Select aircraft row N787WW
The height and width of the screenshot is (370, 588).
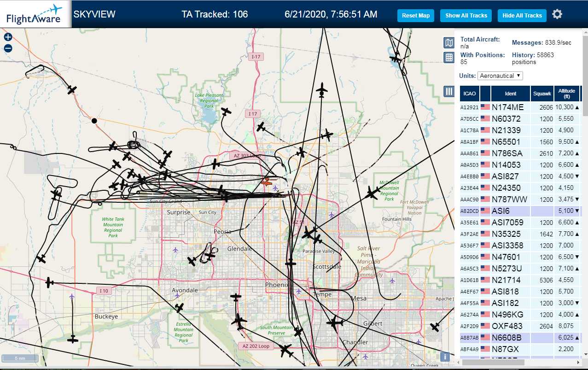(x=520, y=199)
